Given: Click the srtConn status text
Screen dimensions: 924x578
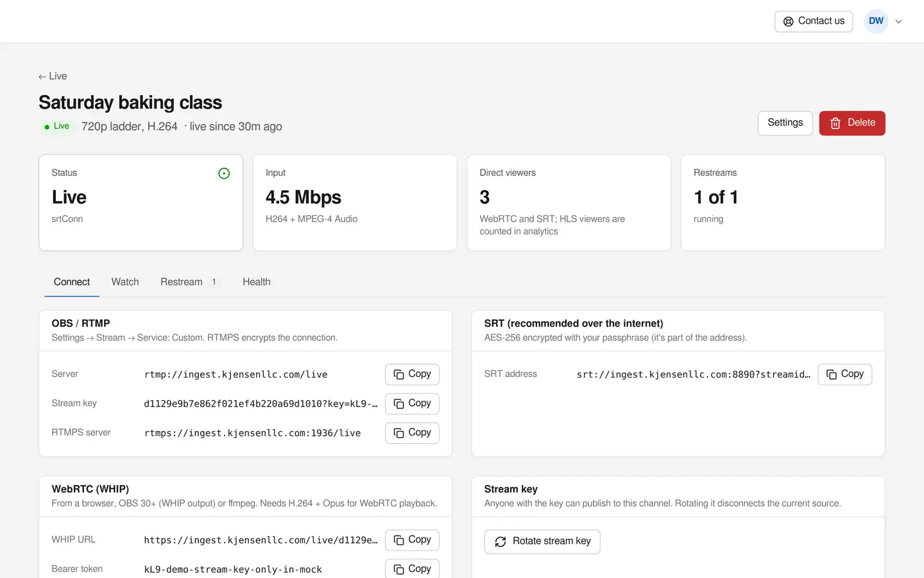Looking at the screenshot, I should point(67,219).
